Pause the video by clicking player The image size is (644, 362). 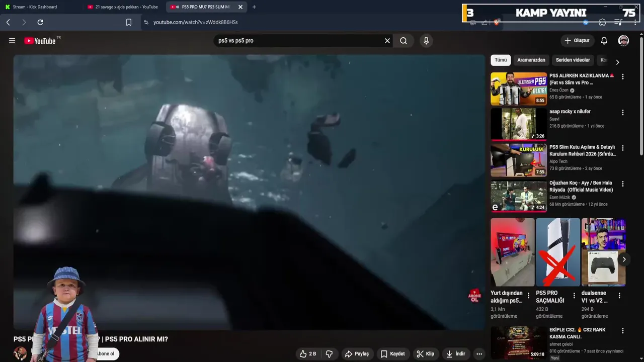point(249,192)
